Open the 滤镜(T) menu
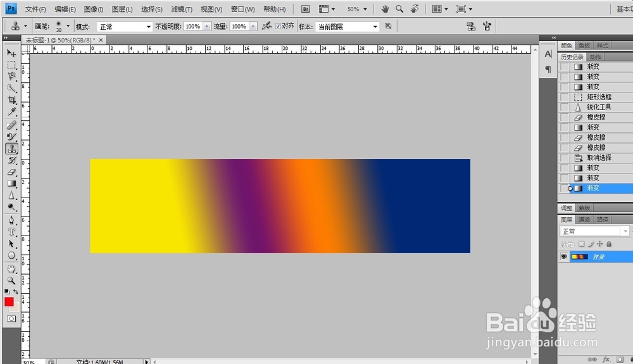The image size is (633, 364). (182, 9)
